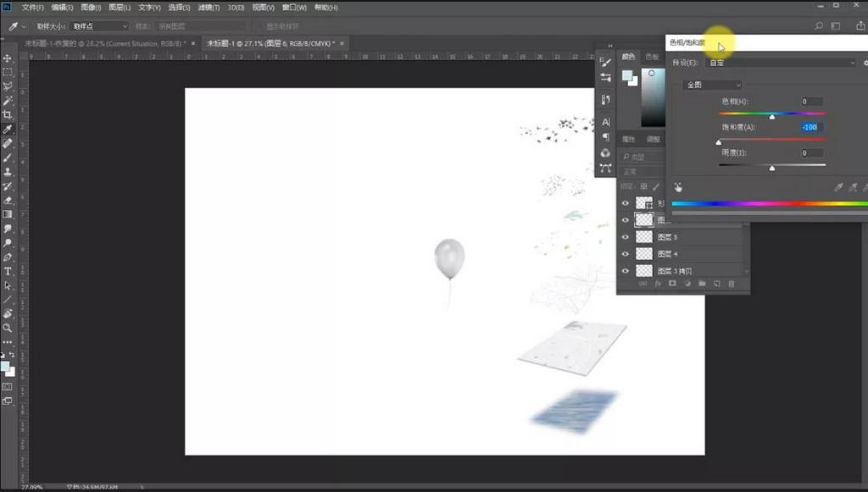Click the trash icon to delete the layer
The height and width of the screenshot is (492, 868).
[732, 284]
